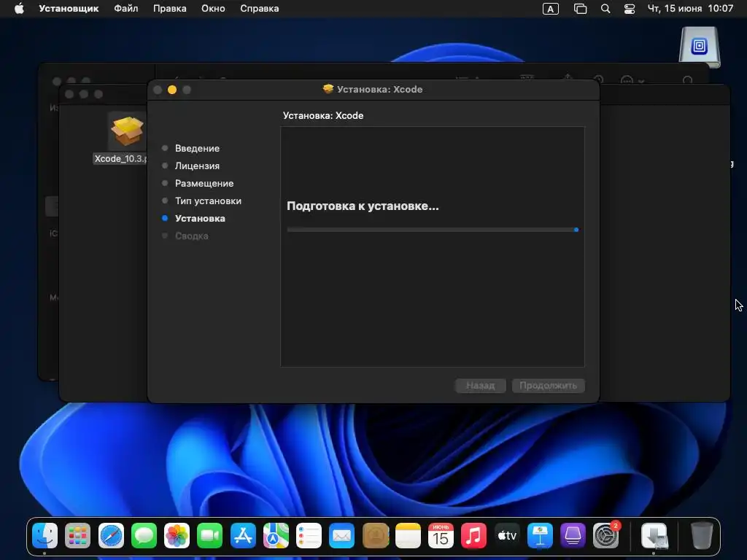Open Control Center in menu bar

click(630, 9)
